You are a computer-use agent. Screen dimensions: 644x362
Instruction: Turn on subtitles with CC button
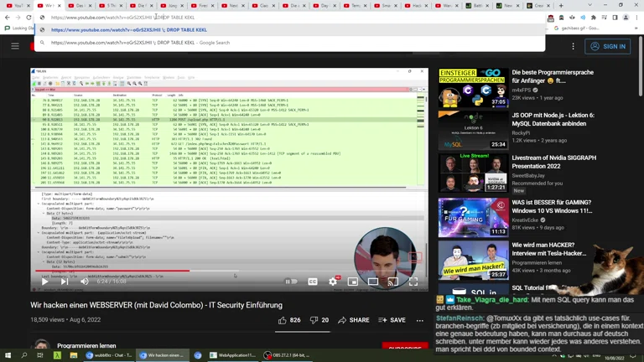tap(313, 282)
